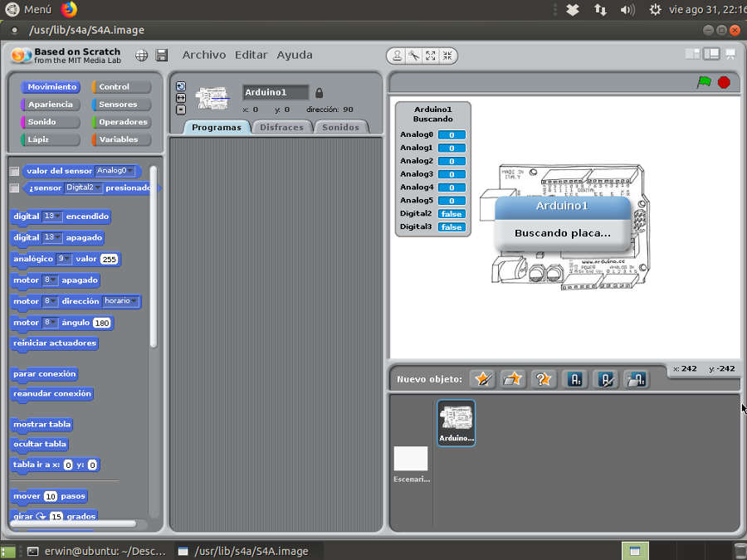
Task: Get a surprise sprite icon
Action: (x=543, y=379)
